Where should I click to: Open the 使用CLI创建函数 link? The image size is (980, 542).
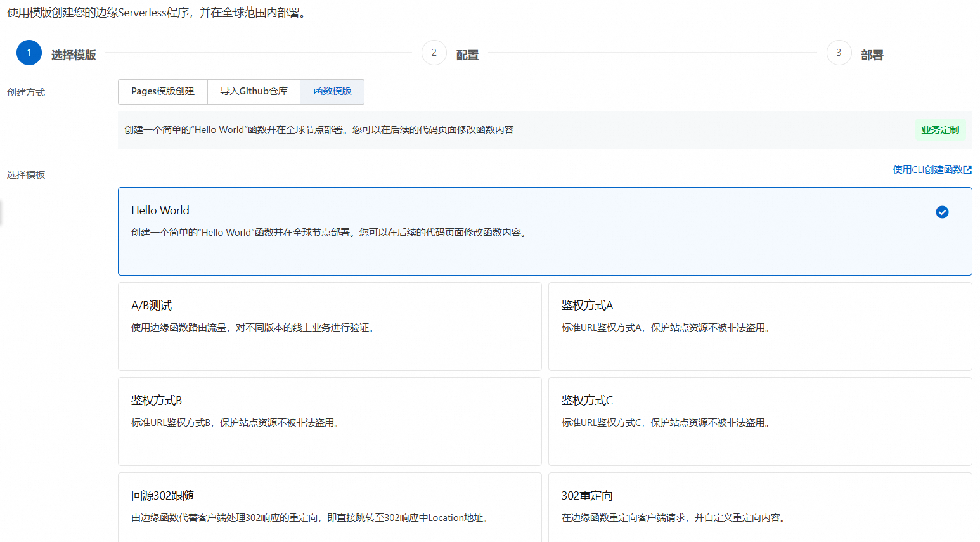click(x=927, y=170)
